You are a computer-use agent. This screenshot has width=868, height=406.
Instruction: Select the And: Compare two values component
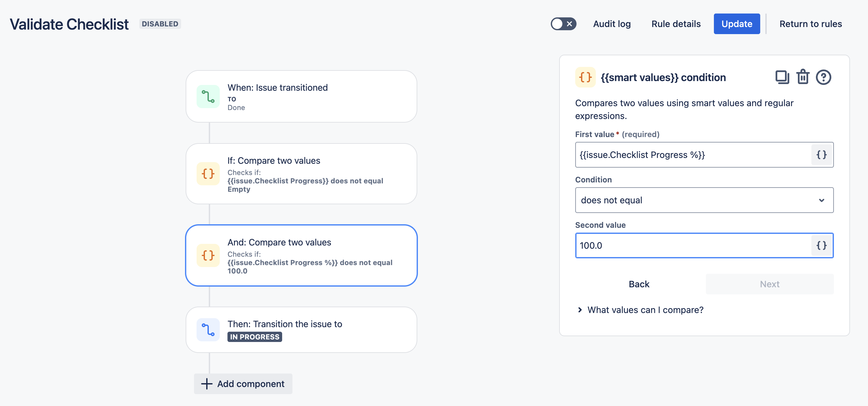click(x=301, y=255)
